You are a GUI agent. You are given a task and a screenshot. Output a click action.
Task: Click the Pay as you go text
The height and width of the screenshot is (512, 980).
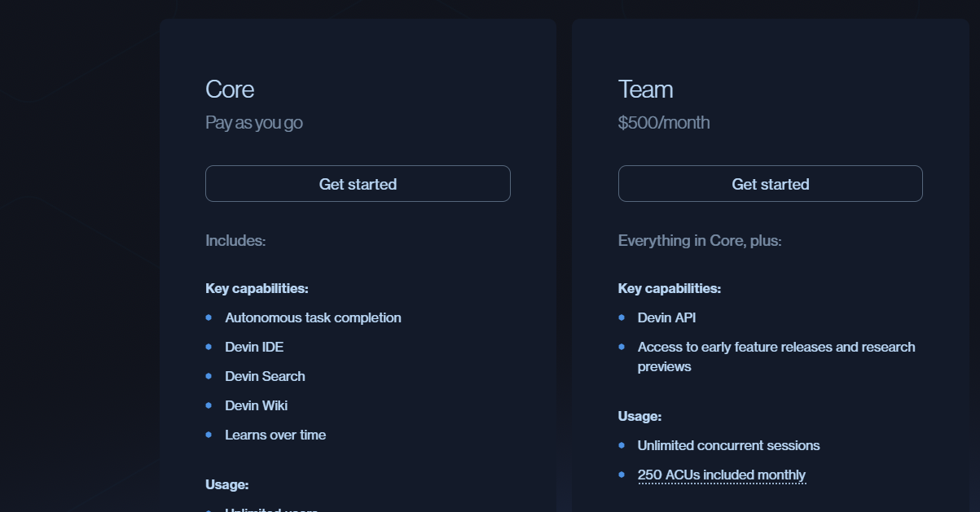click(x=254, y=123)
